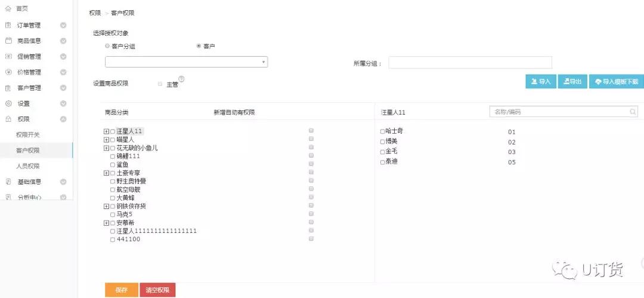Select the 客户分组 radio option
This screenshot has width=644, height=298.
[x=107, y=46]
